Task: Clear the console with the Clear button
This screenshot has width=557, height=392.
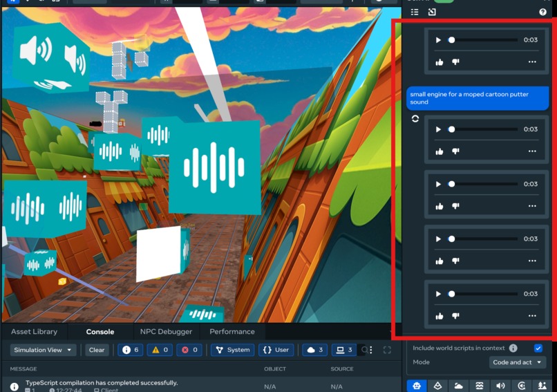Action: point(97,350)
